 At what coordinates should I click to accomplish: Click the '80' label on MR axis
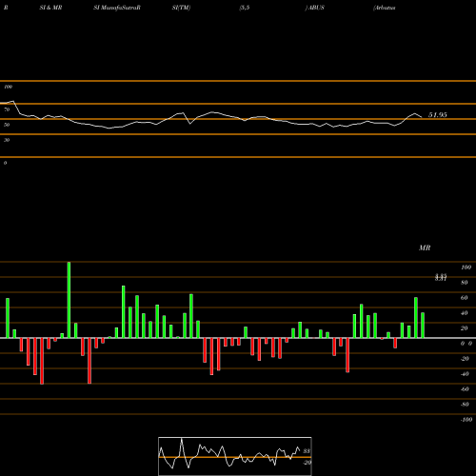point(465,283)
